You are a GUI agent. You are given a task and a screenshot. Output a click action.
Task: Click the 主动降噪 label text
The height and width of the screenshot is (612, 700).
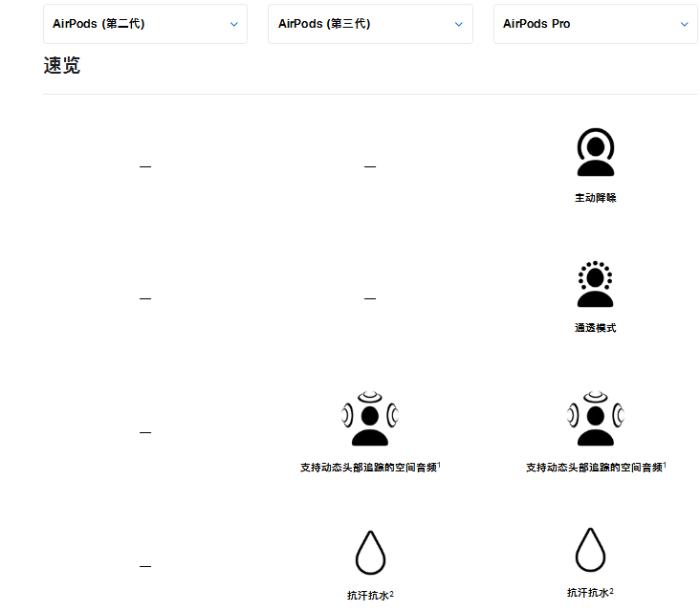pyautogui.click(x=595, y=198)
